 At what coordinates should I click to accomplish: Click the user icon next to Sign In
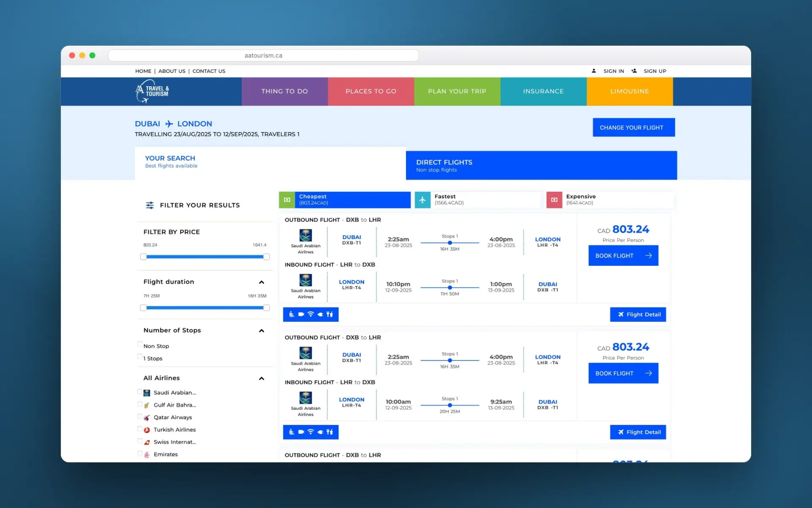pos(594,71)
